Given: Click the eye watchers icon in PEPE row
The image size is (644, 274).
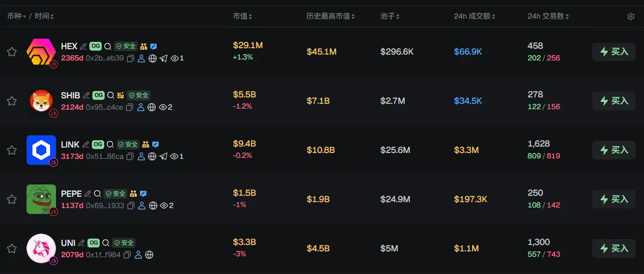Looking at the screenshot, I should click(164, 206).
